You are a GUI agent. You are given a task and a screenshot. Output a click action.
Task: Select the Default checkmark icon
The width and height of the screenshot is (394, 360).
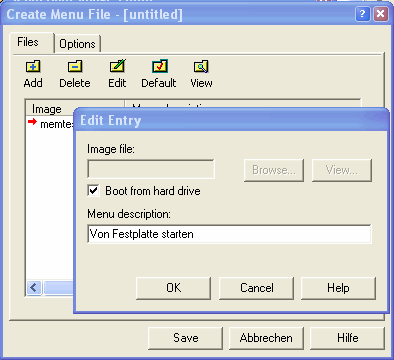(160, 66)
